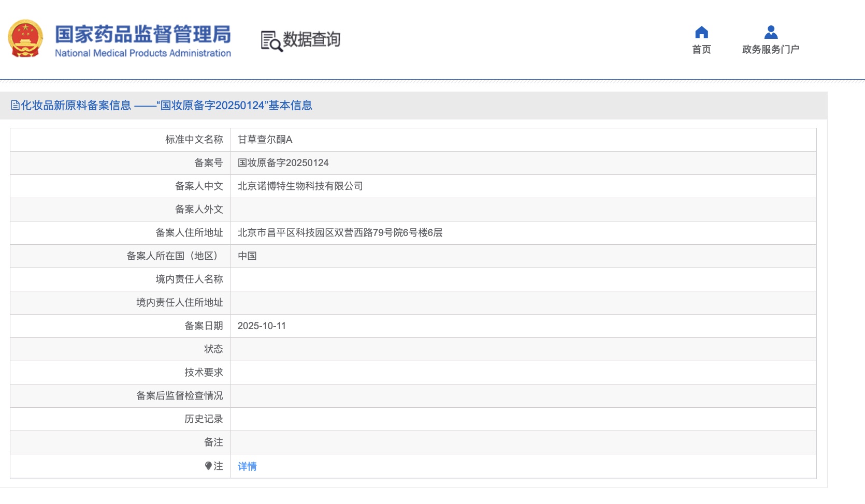
Task: Click the page heading 化妆品新原料备案信息 基本信息
Action: [x=166, y=106]
